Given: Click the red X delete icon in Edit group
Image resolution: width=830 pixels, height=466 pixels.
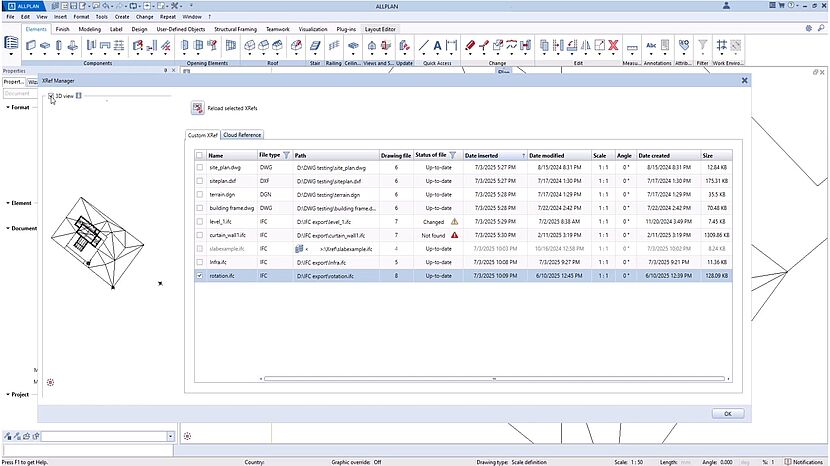Looking at the screenshot, I should (613, 46).
